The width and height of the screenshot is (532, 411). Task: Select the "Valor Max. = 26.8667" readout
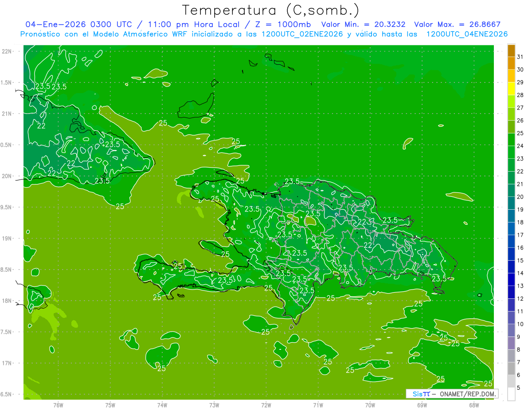pos(457,25)
